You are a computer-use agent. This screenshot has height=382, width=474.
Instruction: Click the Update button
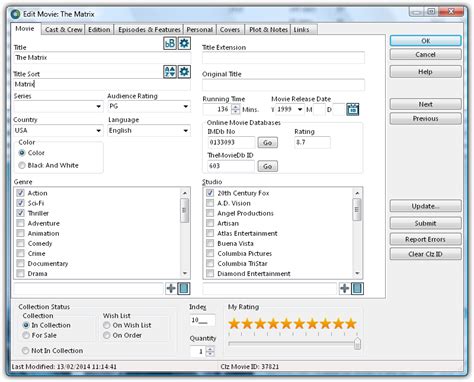coord(426,206)
